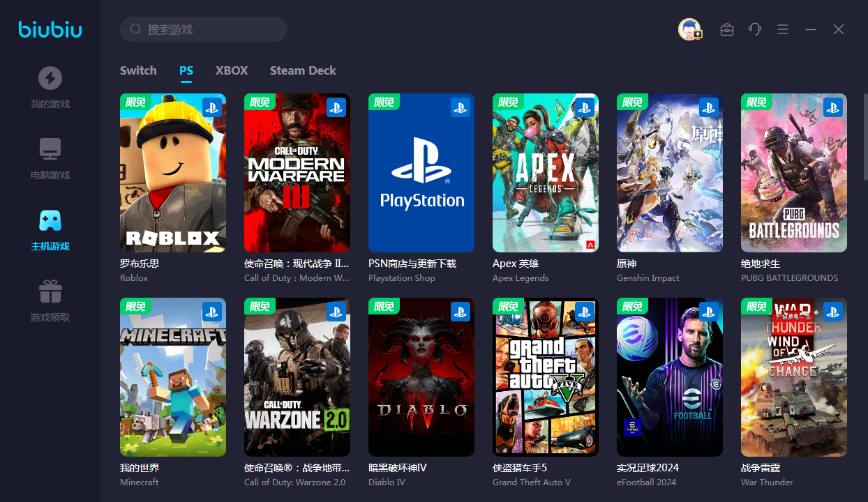Open the PlayStation shop cover
Screen dimensions: 868x502
421,173
